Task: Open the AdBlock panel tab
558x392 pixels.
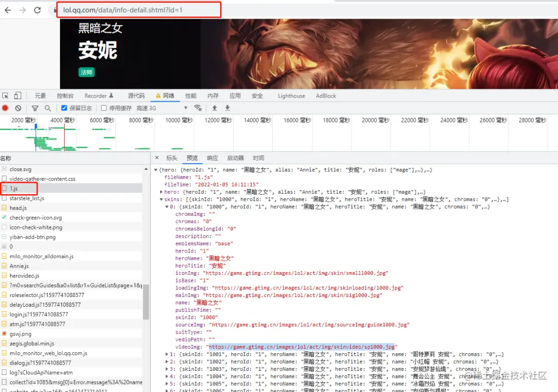Action: (x=326, y=96)
